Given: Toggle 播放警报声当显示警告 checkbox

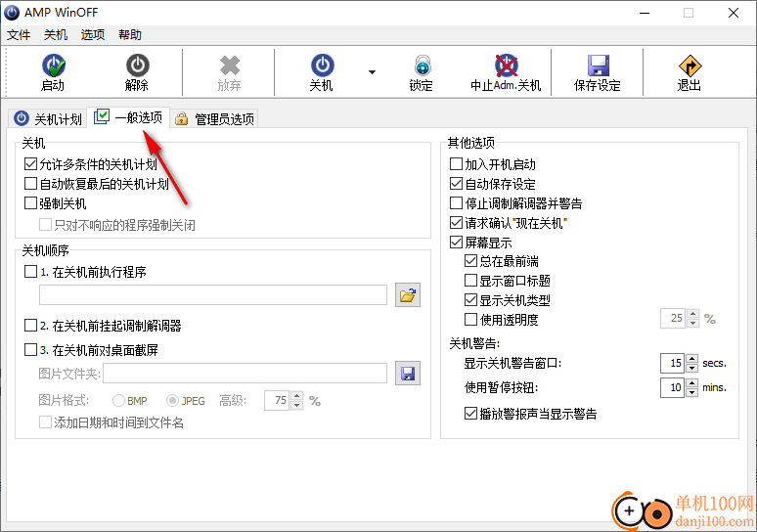Looking at the screenshot, I should [470, 414].
